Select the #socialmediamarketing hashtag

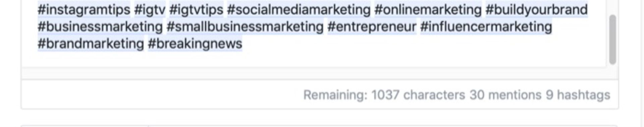click(x=299, y=10)
